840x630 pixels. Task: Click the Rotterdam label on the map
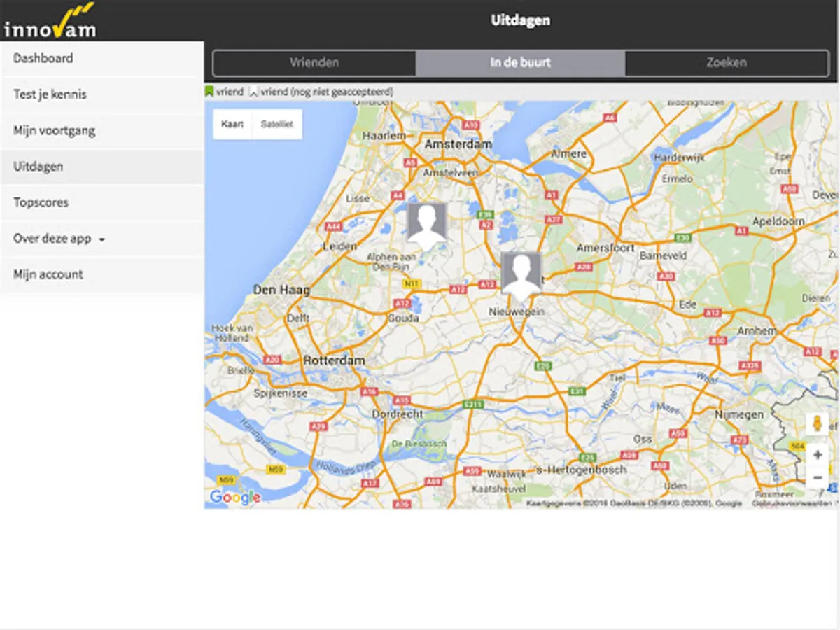(334, 360)
